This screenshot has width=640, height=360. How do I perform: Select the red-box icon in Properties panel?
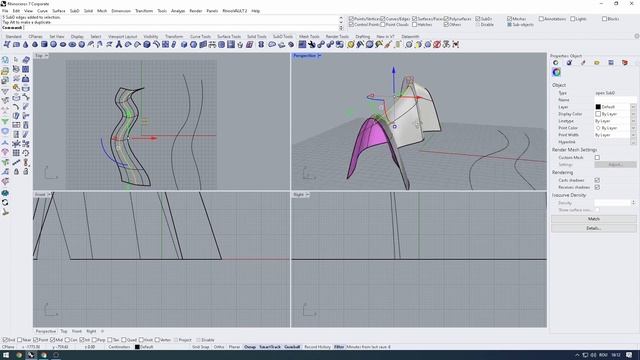pyautogui.click(x=625, y=62)
